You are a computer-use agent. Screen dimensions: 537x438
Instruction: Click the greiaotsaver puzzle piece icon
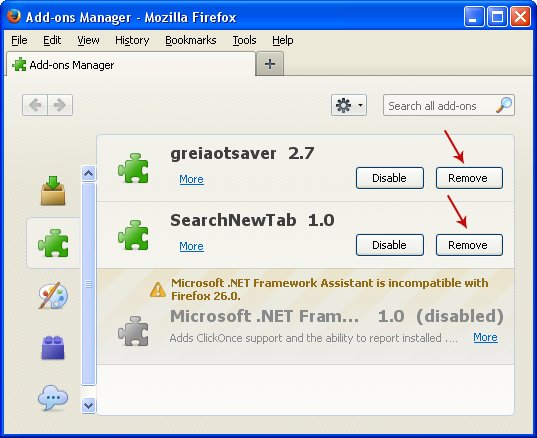(133, 168)
